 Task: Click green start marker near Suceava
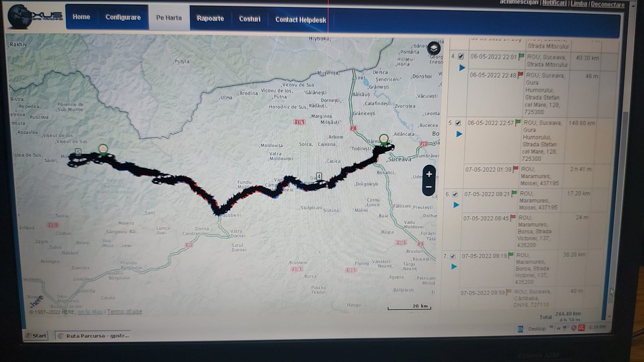pyautogui.click(x=384, y=138)
